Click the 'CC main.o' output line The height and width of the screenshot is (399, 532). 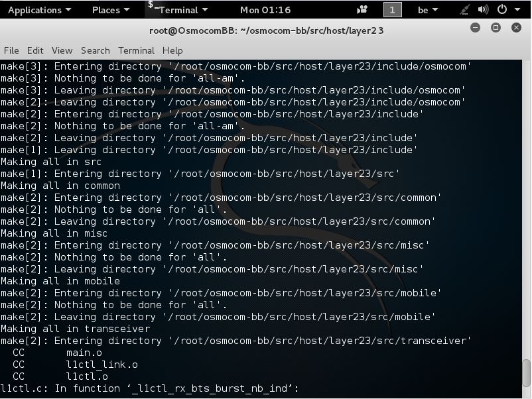click(57, 353)
